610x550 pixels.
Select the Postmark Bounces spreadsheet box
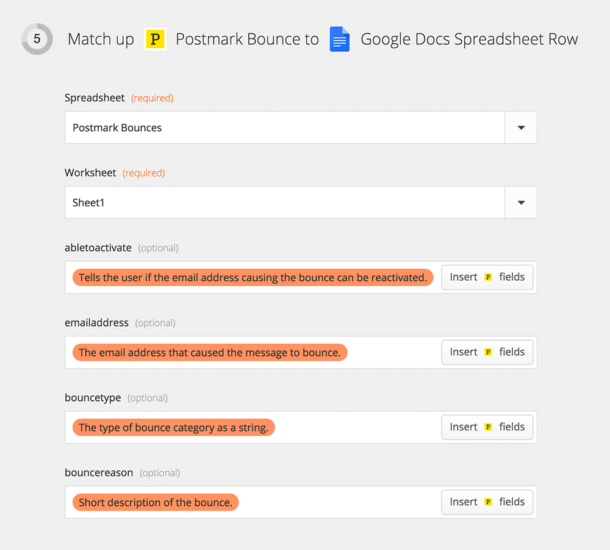[285, 128]
